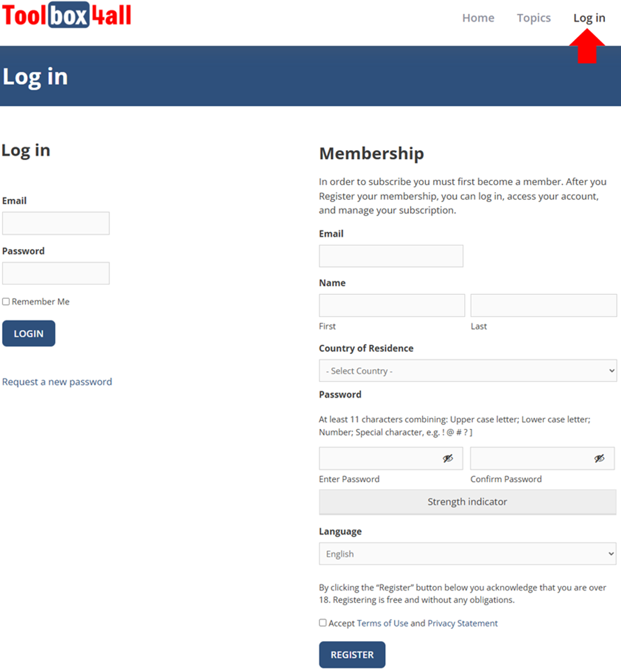
Task: Open the Privacy Statement link
Action: [x=463, y=623]
